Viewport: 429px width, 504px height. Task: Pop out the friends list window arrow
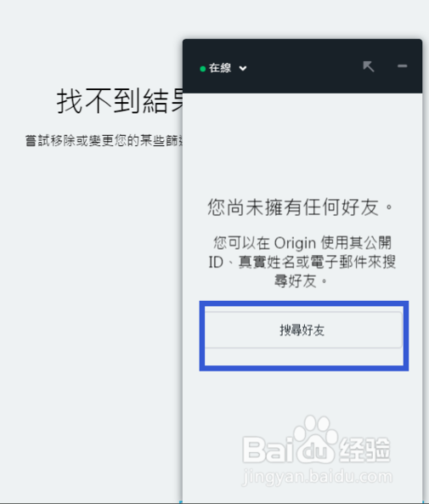click(x=369, y=66)
